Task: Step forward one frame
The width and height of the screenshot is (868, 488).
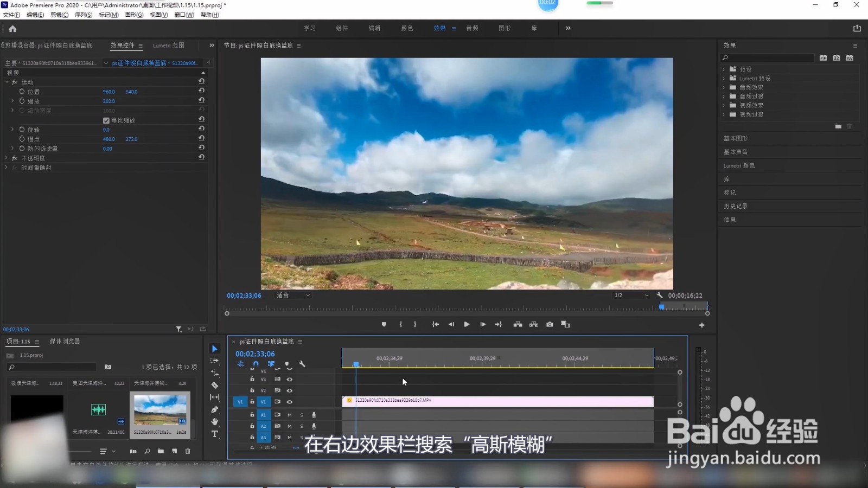Action: pos(483,324)
